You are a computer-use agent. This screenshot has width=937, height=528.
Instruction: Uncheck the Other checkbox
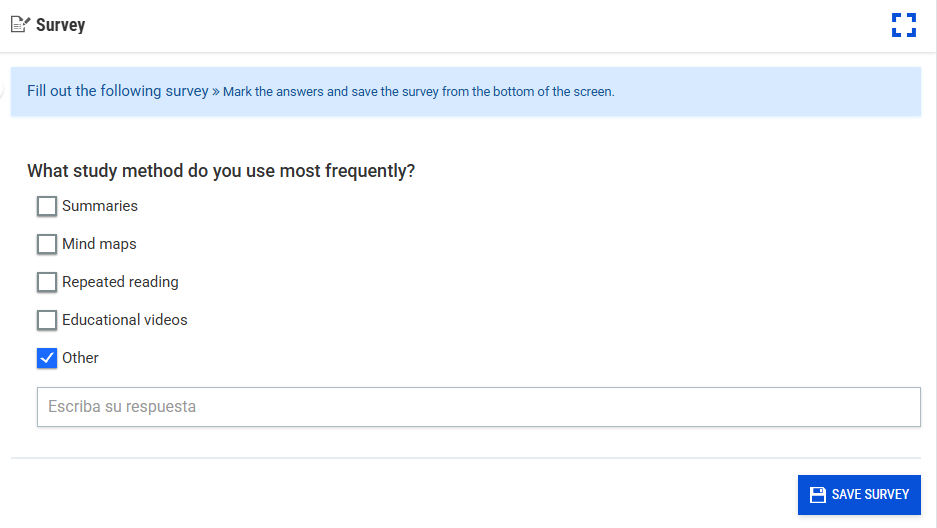pyautogui.click(x=47, y=358)
